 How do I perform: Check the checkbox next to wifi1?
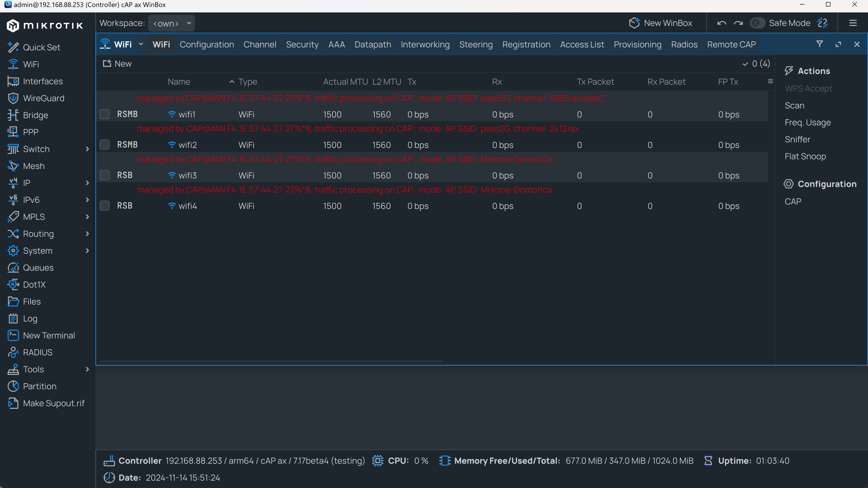click(x=104, y=114)
